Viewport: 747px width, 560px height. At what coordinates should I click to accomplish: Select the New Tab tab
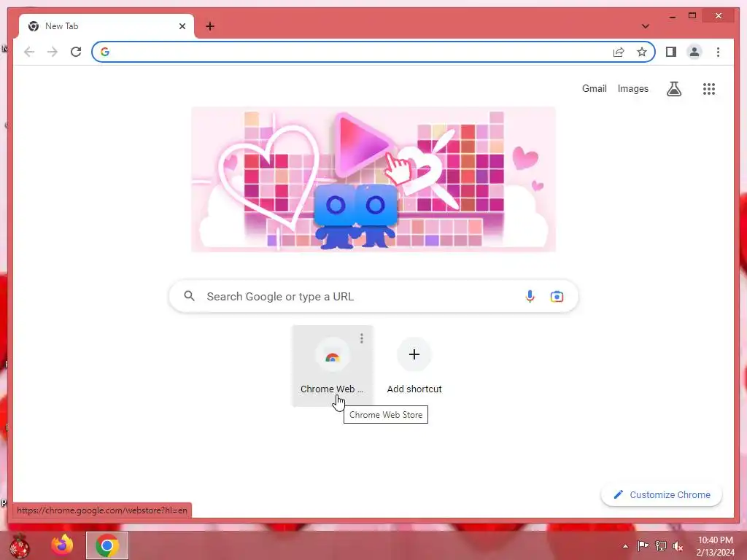[x=107, y=26]
